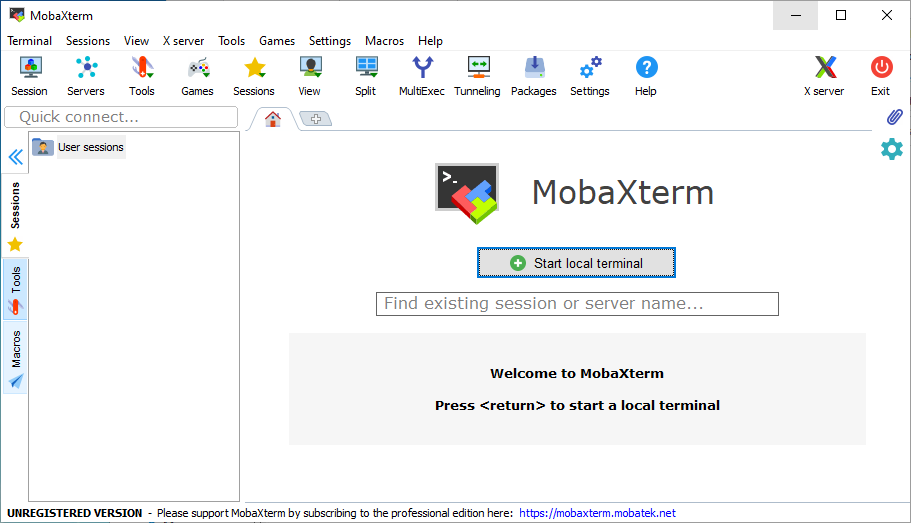911x523 pixels.
Task: Open a new tab with plus tab
Action: pyautogui.click(x=315, y=119)
